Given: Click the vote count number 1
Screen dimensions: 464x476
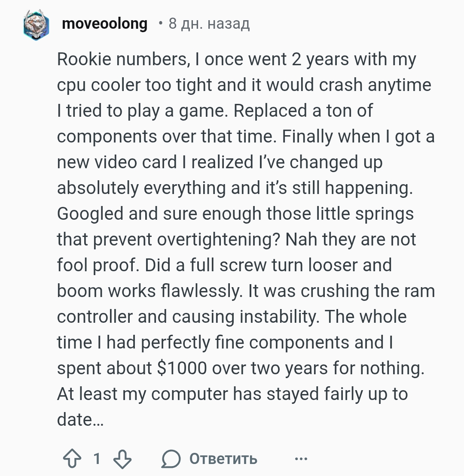Looking at the screenshot, I should (x=97, y=458).
